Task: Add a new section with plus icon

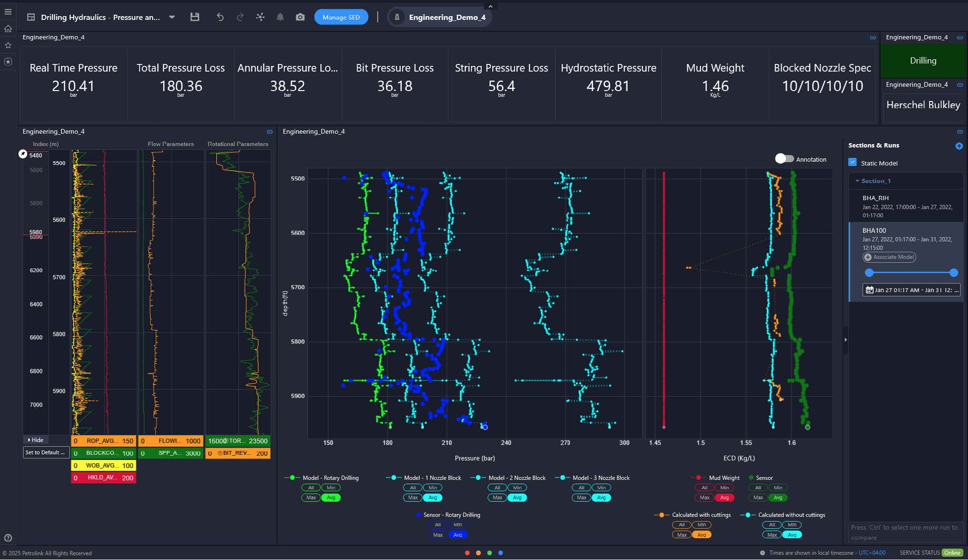Action: pyautogui.click(x=959, y=146)
